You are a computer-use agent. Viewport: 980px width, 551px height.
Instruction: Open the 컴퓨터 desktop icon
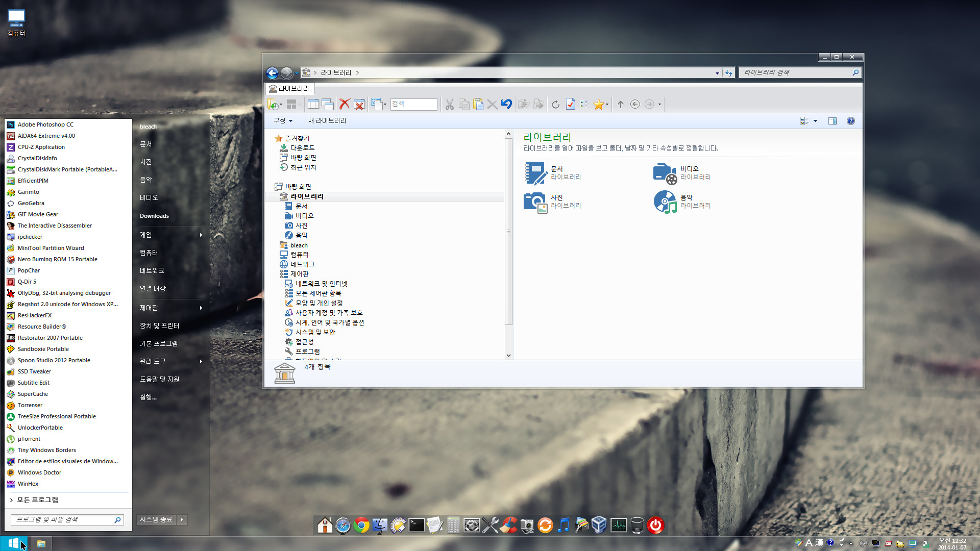click(16, 23)
